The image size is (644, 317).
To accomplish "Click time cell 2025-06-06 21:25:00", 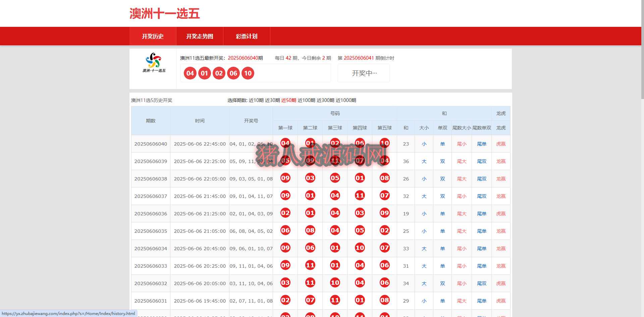I will point(200,214).
